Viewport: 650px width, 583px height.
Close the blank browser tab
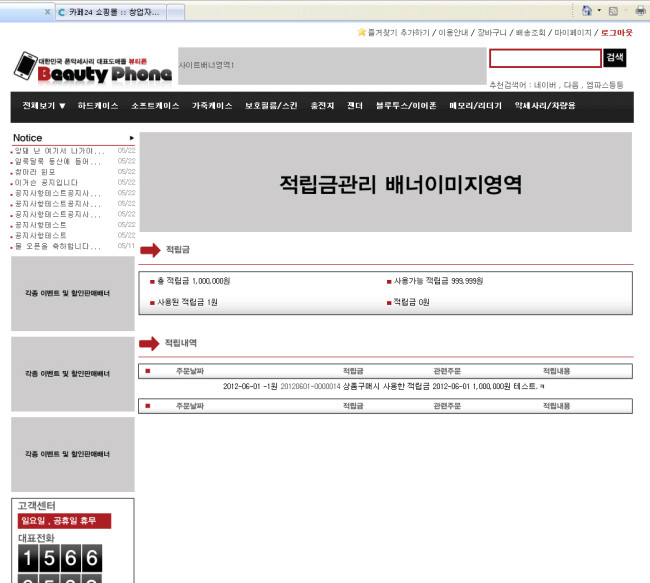click(x=47, y=12)
